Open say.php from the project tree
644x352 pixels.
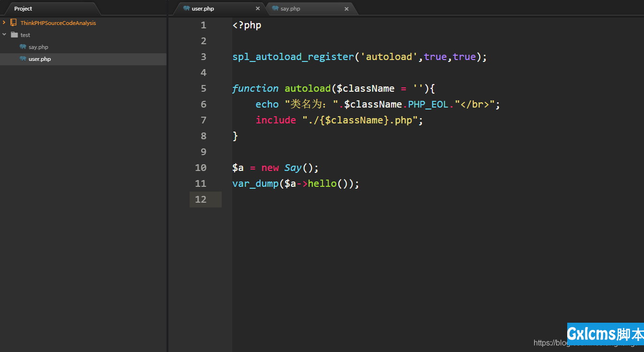click(38, 47)
